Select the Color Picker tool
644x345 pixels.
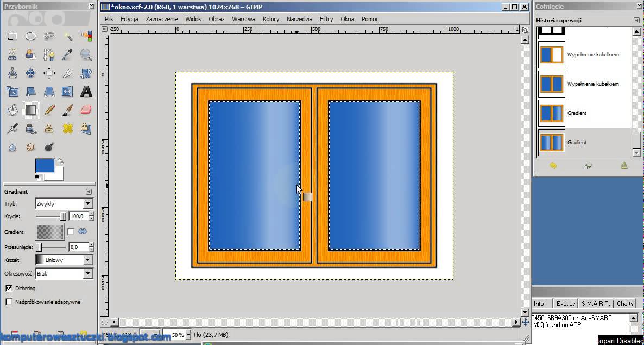[68, 55]
